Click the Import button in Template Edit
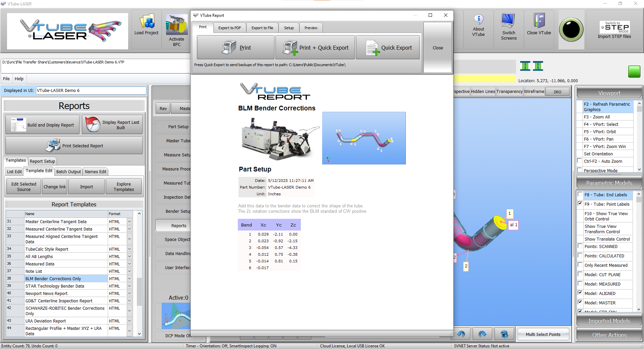Screen dimensions: 644x349 (x=87, y=187)
